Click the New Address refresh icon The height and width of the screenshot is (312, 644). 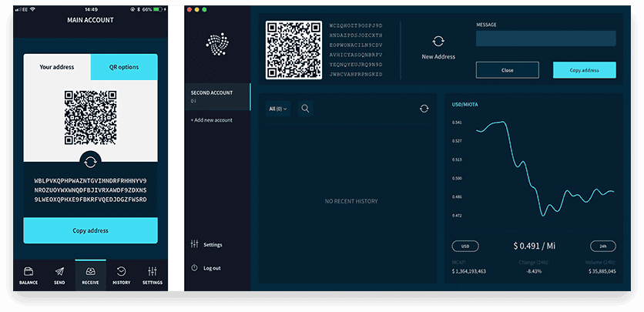[x=438, y=42]
